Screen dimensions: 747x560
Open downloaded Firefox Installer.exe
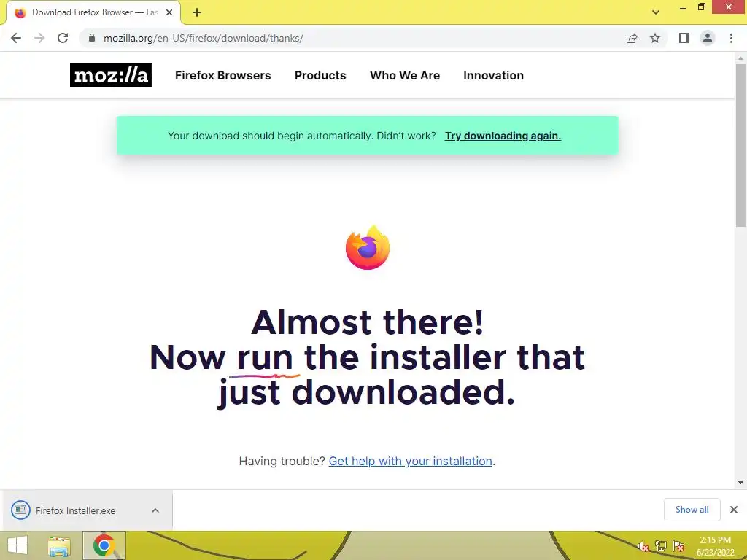(75, 510)
